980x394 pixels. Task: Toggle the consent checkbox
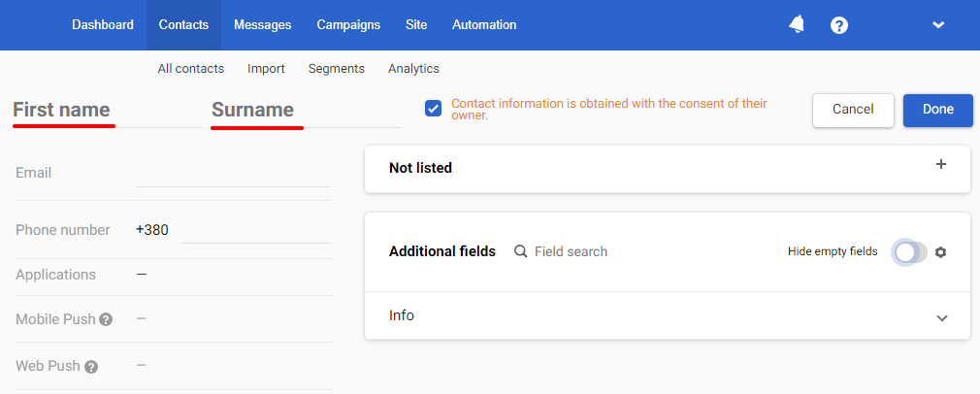click(434, 108)
